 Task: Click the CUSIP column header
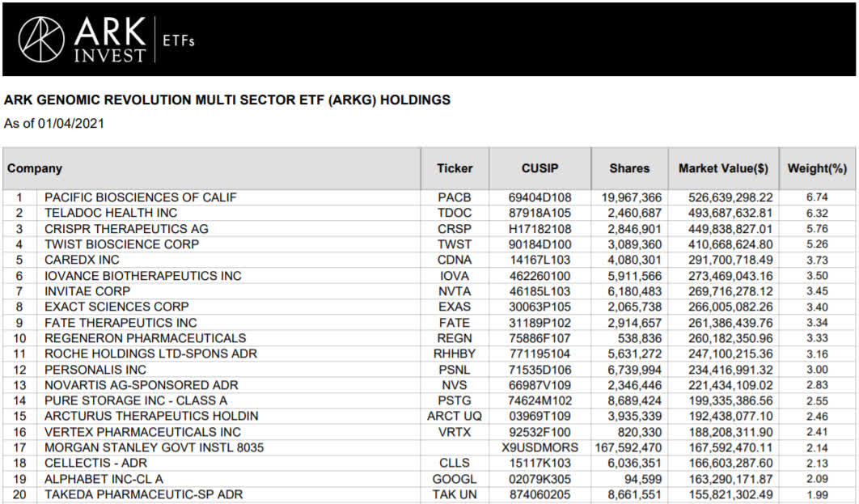point(540,169)
